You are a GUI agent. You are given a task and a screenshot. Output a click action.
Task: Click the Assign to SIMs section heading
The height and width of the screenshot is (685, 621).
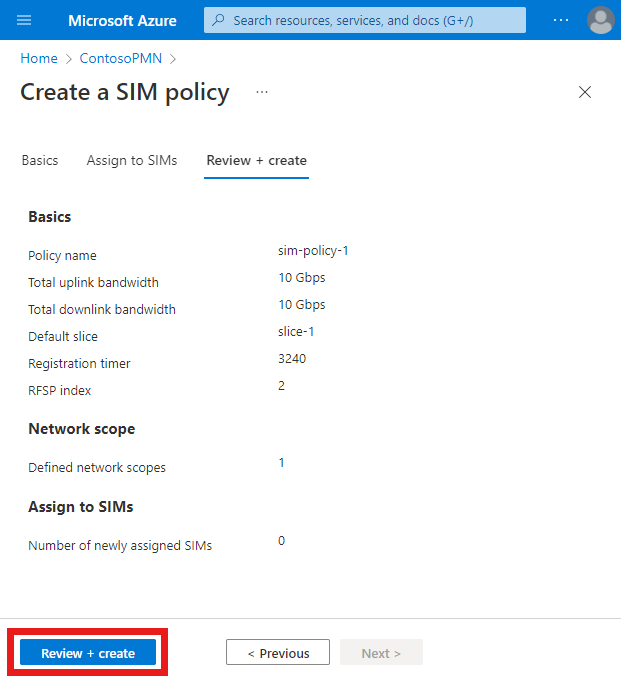81,507
